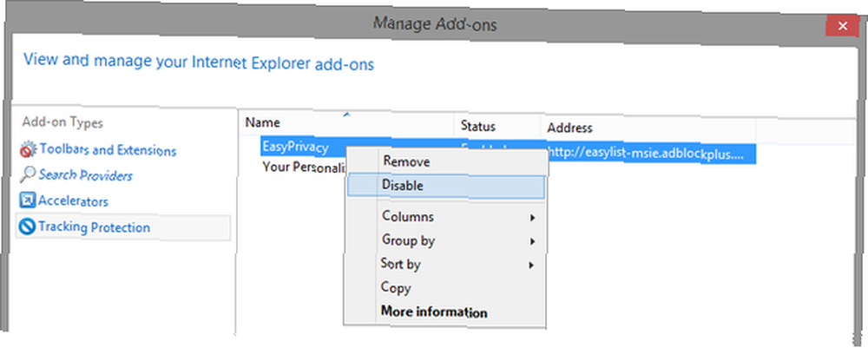
Task: Expand the Columns submenu arrow
Action: pyautogui.click(x=532, y=218)
